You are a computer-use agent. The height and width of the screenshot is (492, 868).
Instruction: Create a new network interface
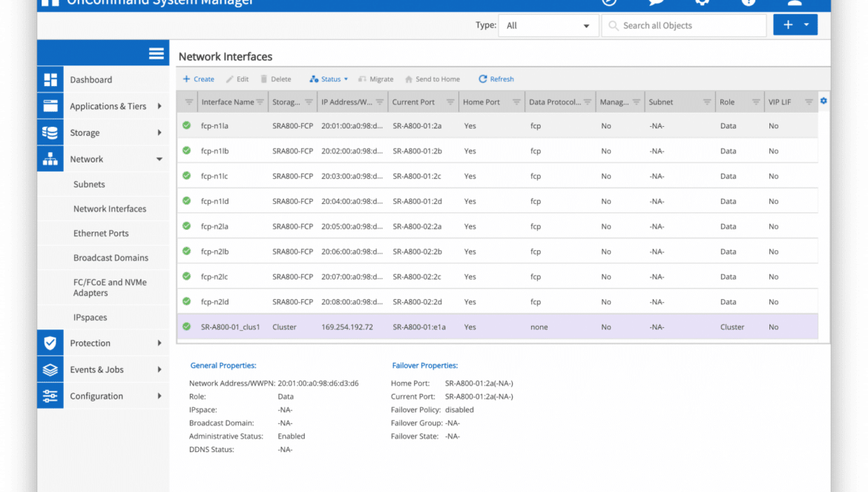pos(199,79)
